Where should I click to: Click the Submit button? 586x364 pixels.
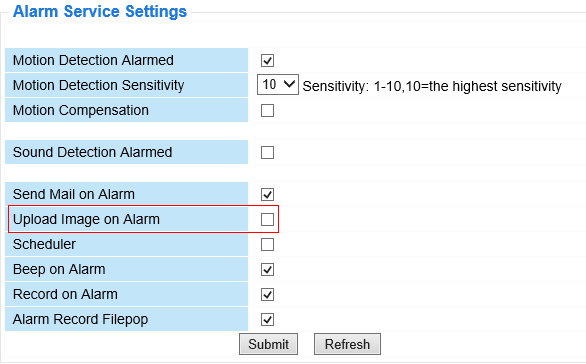point(268,344)
